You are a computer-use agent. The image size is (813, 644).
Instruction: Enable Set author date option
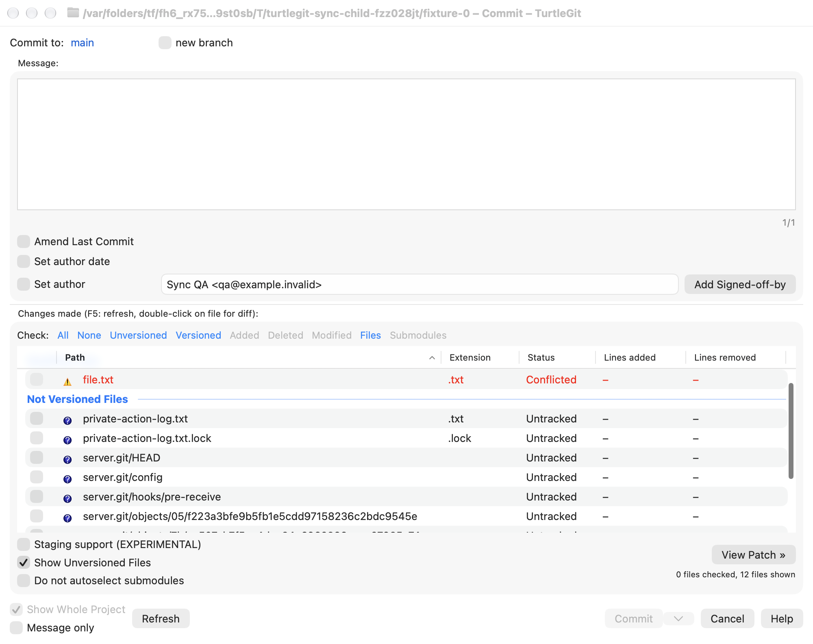coord(24,261)
